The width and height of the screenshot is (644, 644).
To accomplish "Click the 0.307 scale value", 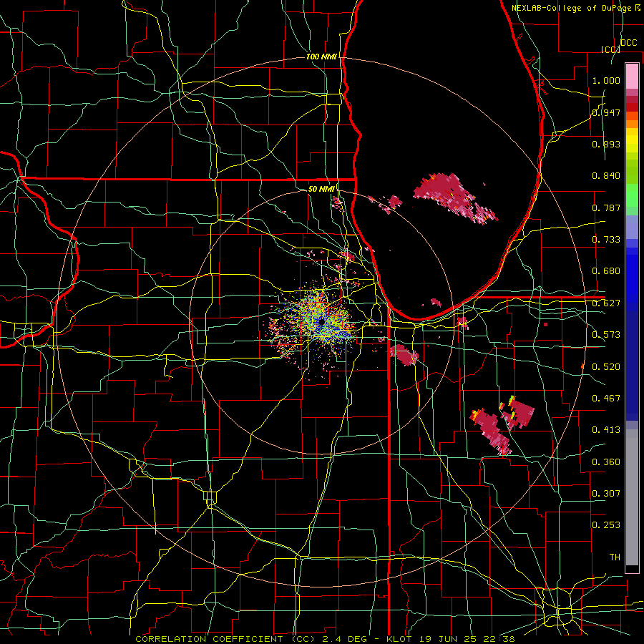I will 606,494.
